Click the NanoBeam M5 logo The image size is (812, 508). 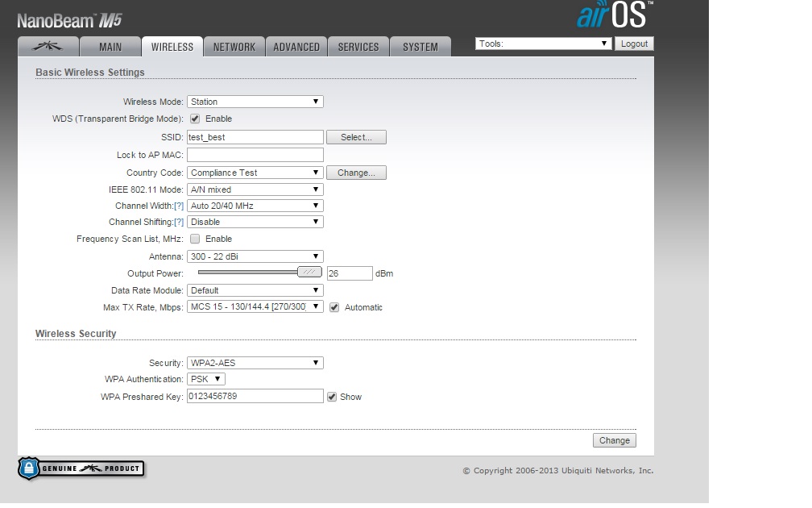pos(69,21)
